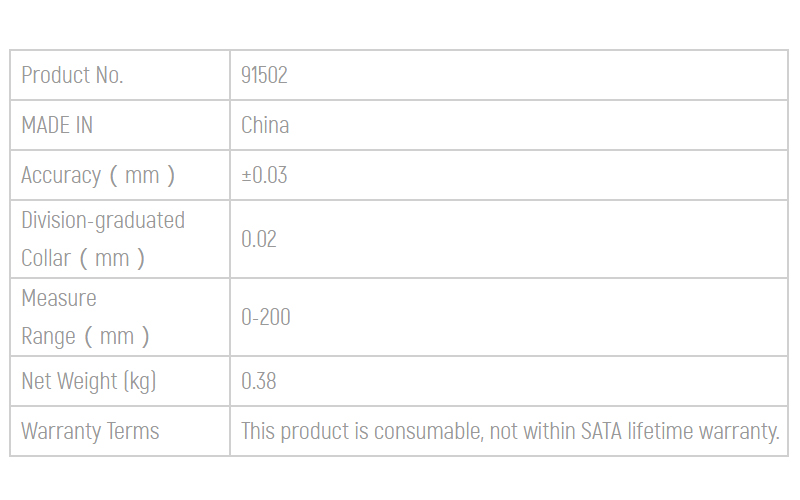The height and width of the screenshot is (500, 800).
Task: Select the consumable warranty description text
Action: click(x=510, y=431)
